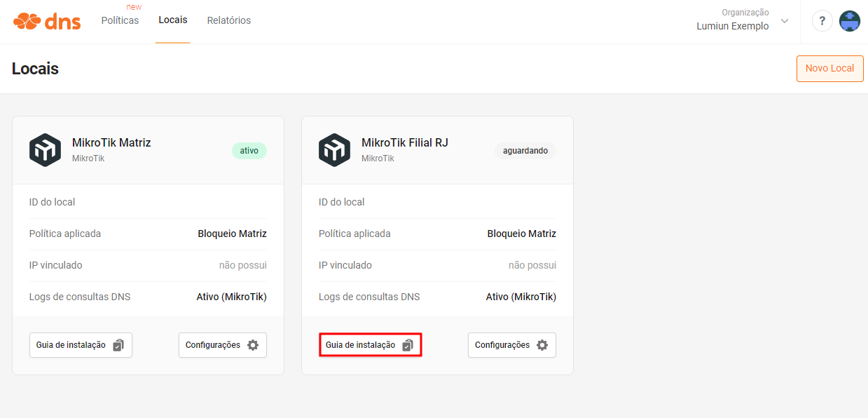Switch to the Relatórios tab
This screenshot has height=418, width=868.
coord(229,20)
